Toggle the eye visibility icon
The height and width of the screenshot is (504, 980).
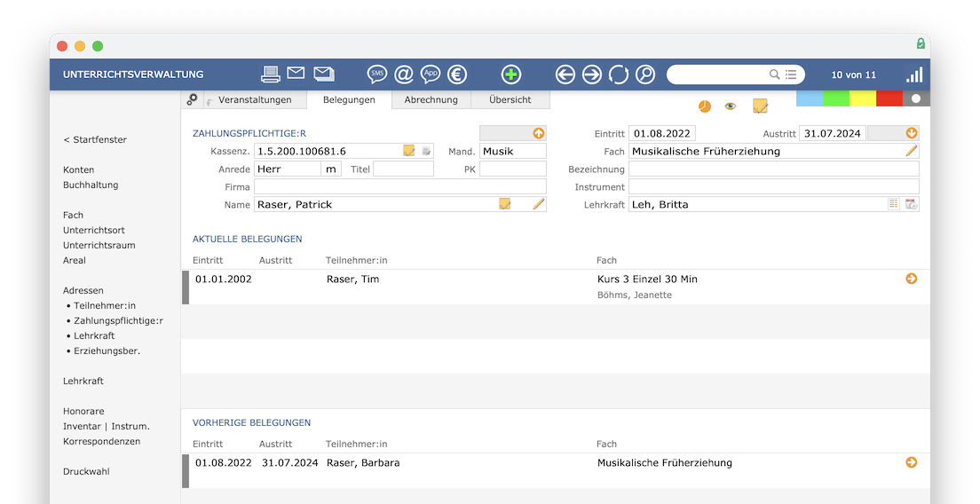(x=730, y=106)
